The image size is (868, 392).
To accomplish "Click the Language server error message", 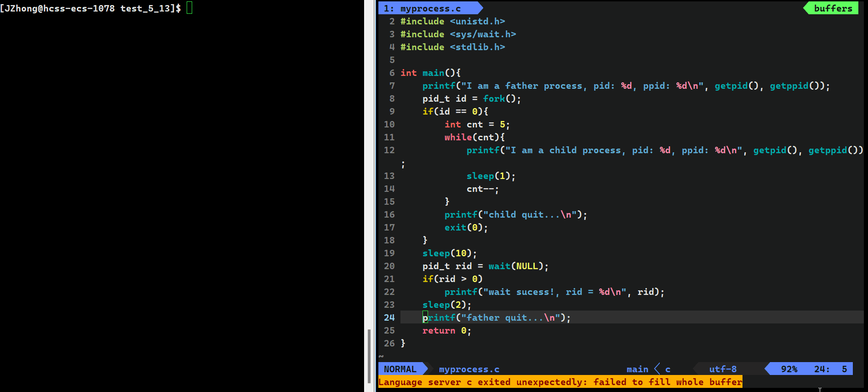I will 560,382.
